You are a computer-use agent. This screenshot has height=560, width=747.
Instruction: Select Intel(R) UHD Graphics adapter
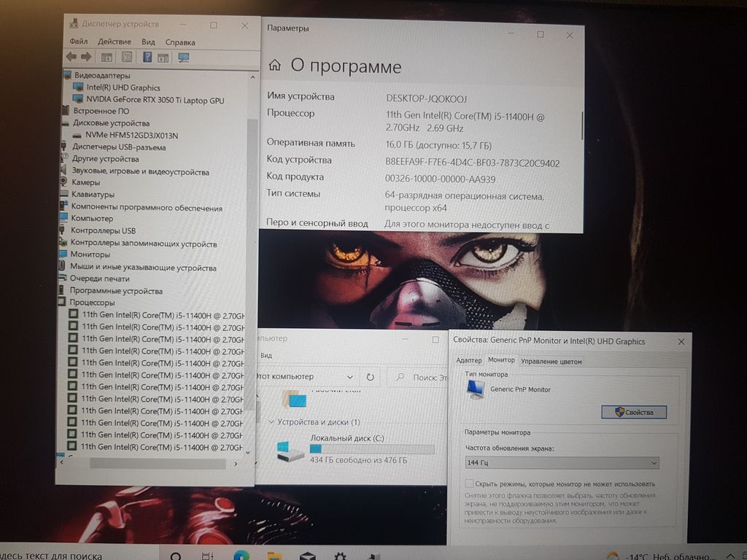[x=123, y=87]
